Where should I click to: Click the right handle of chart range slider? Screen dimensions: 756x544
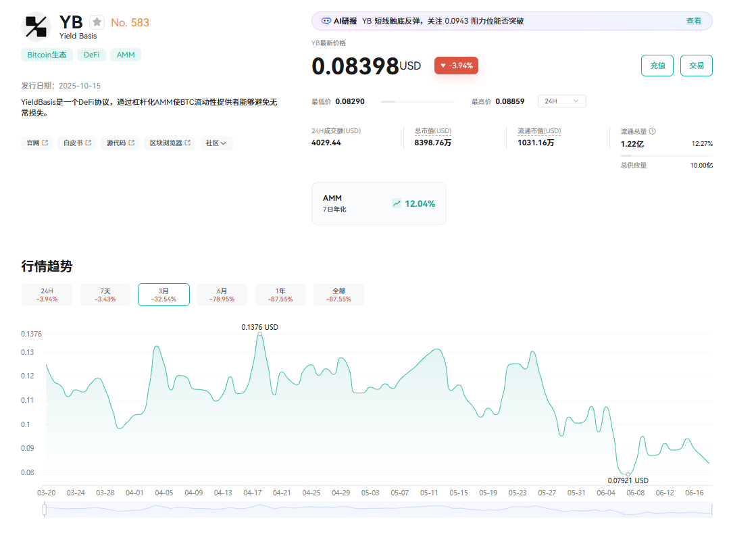(712, 510)
